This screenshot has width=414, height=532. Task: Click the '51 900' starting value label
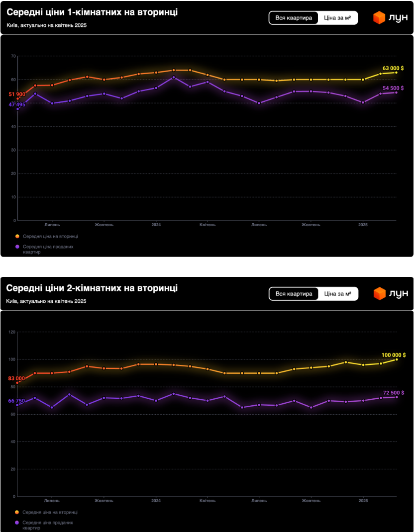17,94
